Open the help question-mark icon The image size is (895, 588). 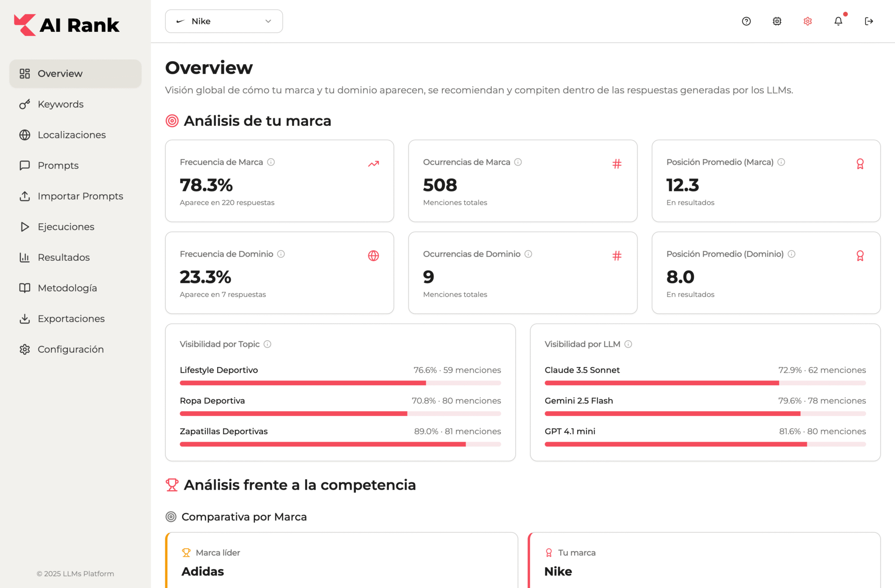[x=746, y=21]
